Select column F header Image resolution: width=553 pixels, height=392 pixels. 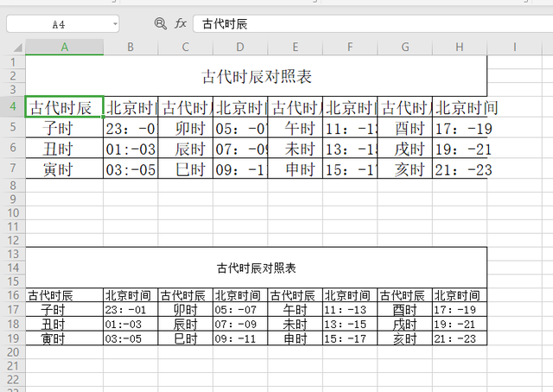click(350, 47)
